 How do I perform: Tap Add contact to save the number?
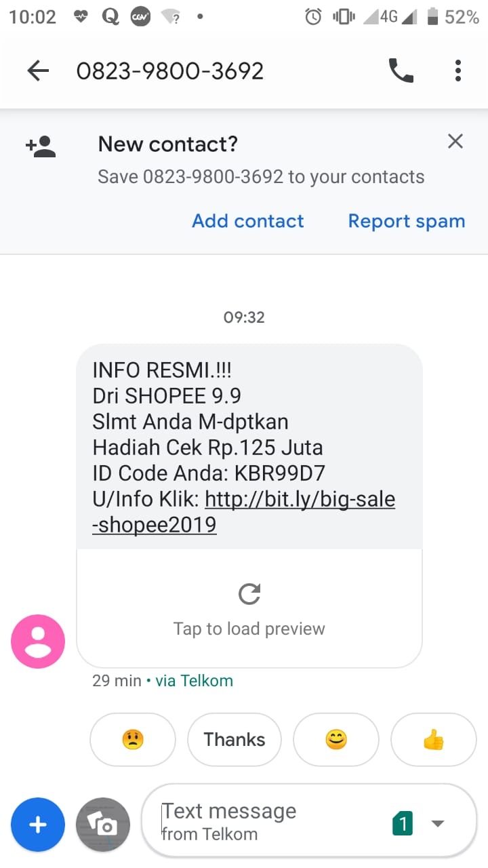coord(248,220)
